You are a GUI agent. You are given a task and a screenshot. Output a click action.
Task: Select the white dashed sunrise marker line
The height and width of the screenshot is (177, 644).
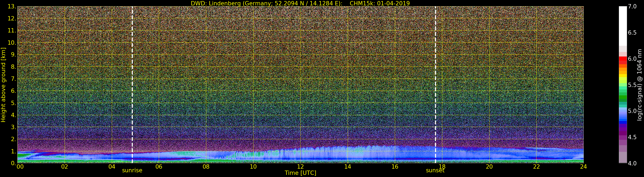pyautogui.click(x=132, y=85)
